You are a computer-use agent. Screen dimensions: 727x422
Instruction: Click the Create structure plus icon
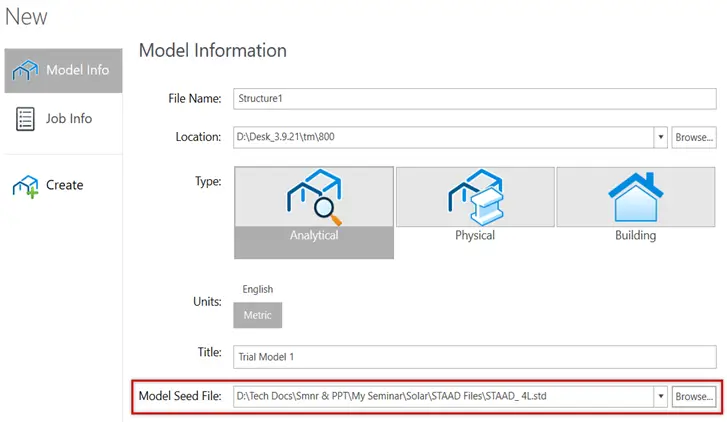pos(25,186)
